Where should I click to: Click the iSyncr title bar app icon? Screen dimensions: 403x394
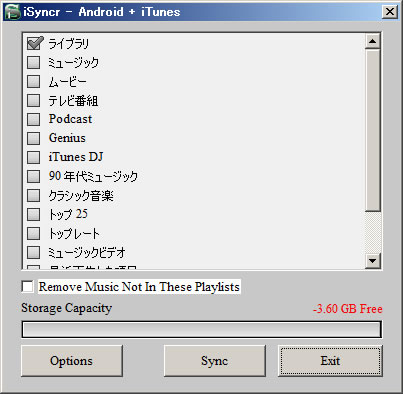[x=12, y=12]
